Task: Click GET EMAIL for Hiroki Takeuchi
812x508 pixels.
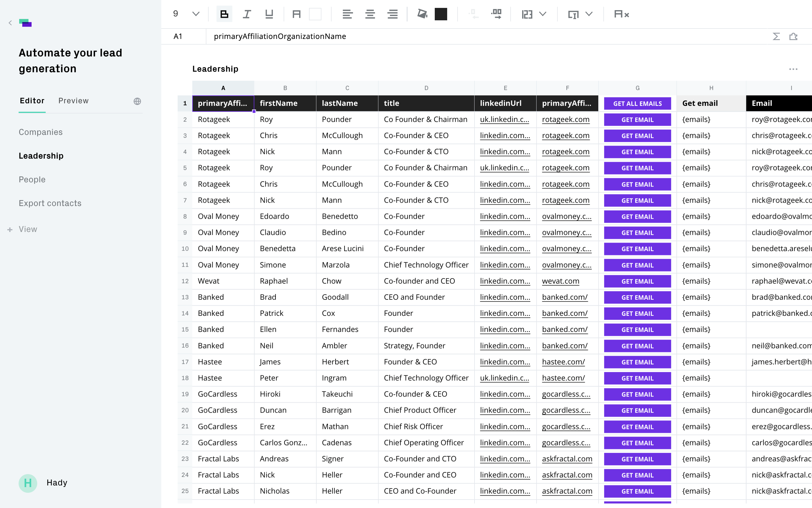Action: pos(637,395)
